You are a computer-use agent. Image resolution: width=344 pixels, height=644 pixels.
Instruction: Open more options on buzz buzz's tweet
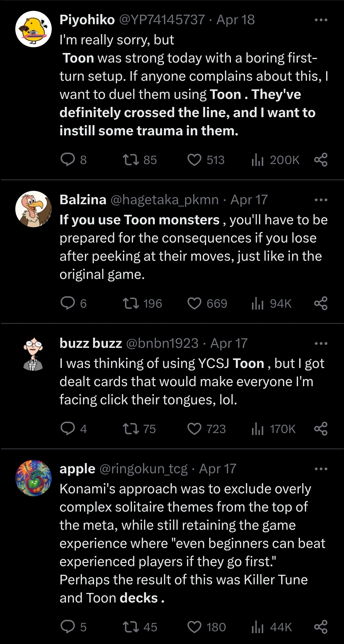[x=321, y=343]
